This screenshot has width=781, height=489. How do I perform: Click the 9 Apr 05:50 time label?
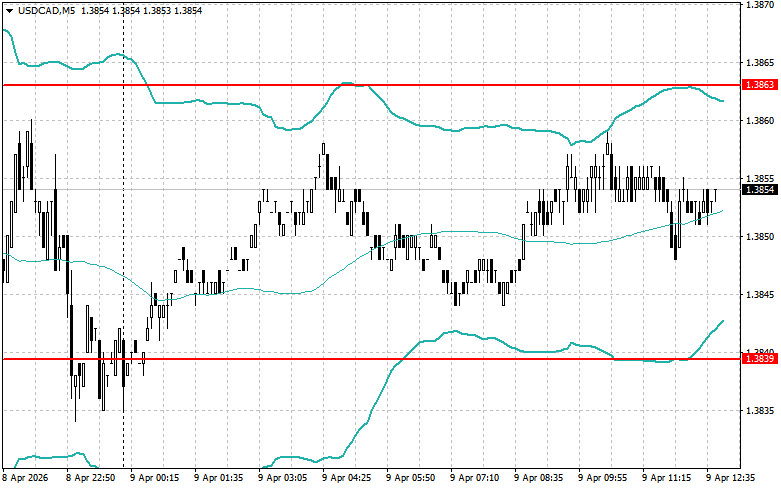point(410,478)
